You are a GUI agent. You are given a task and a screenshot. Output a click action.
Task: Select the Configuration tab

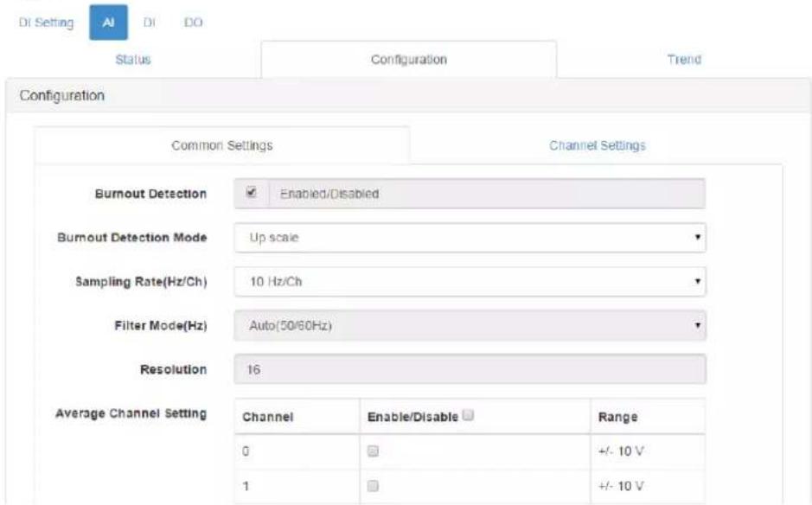408,60
